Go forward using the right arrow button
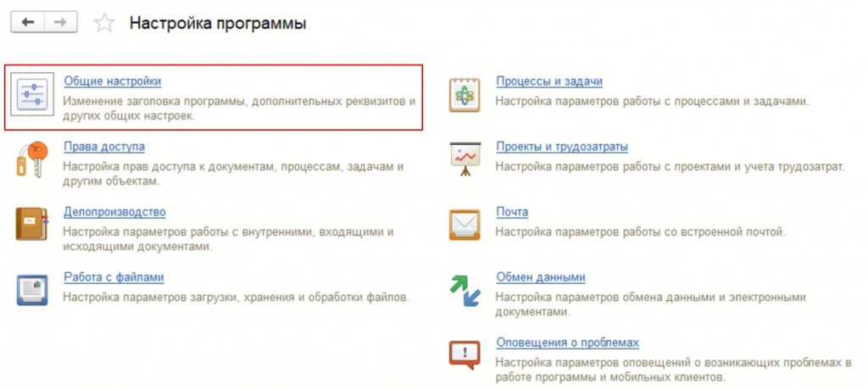868x390 pixels. (59, 23)
